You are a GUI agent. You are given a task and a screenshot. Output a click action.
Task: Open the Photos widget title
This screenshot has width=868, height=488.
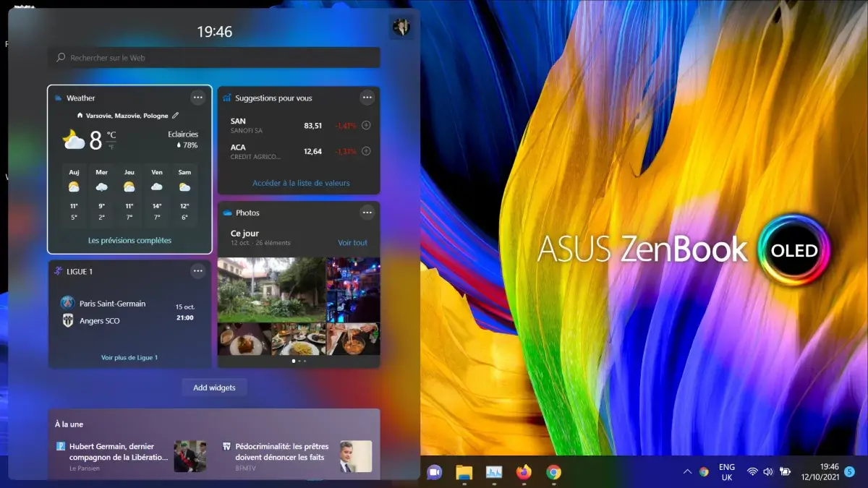click(247, 213)
